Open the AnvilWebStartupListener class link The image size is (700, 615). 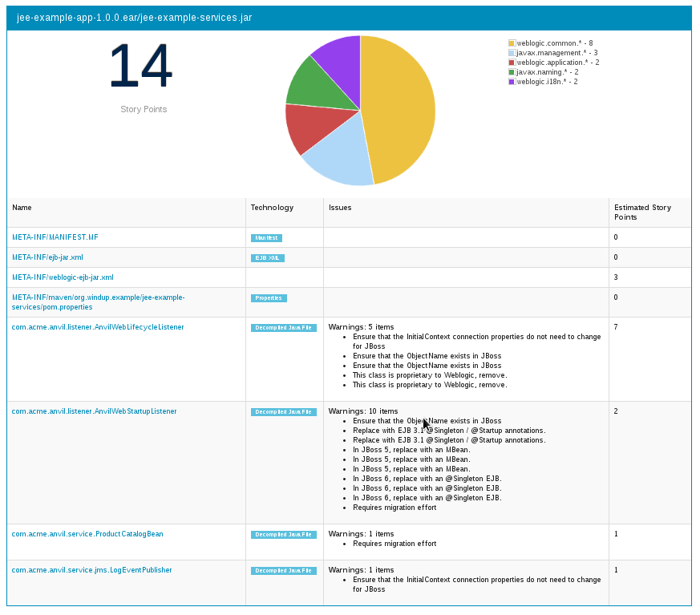tap(94, 411)
